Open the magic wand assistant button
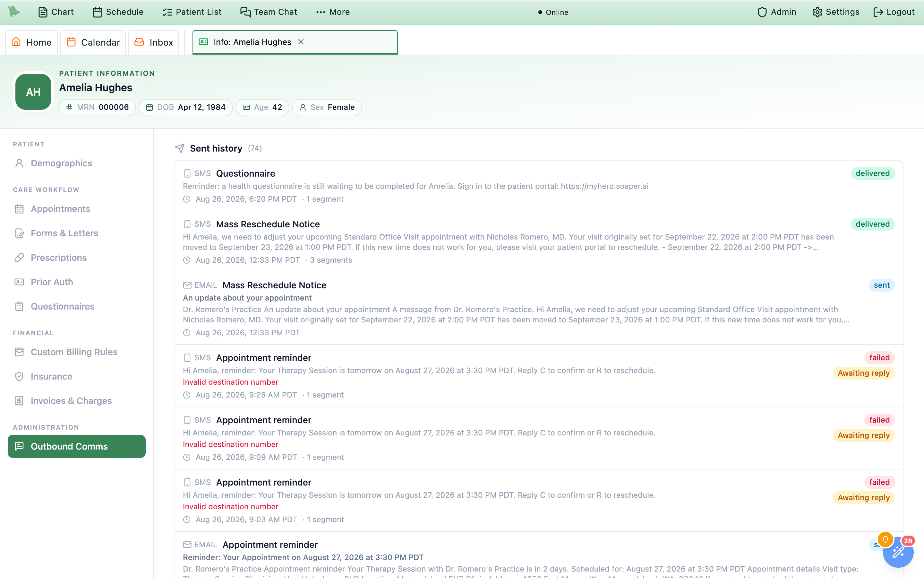 point(898,552)
